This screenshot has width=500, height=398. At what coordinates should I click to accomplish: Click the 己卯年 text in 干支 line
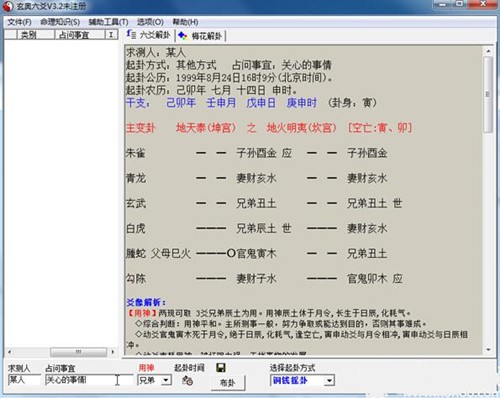(181, 103)
